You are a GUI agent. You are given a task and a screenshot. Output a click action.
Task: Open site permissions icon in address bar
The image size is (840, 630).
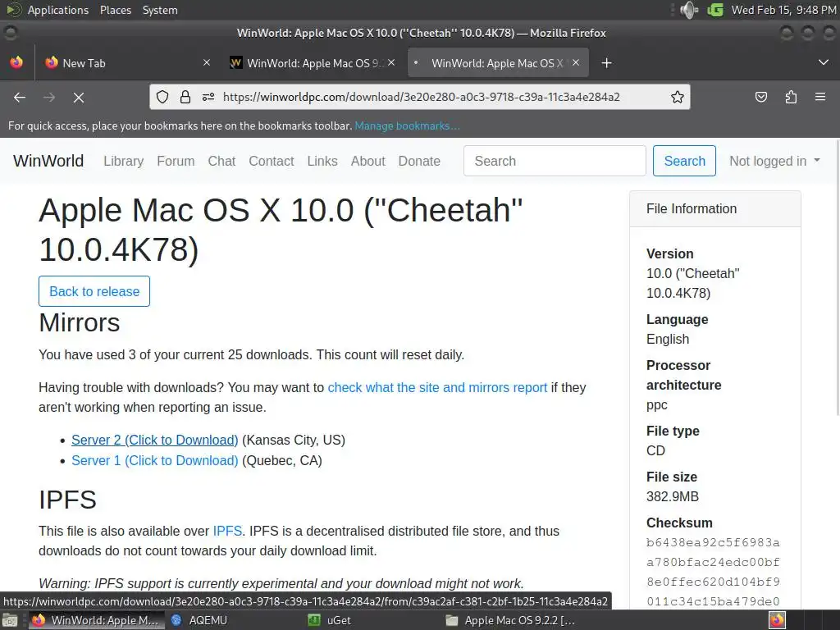[x=208, y=97]
